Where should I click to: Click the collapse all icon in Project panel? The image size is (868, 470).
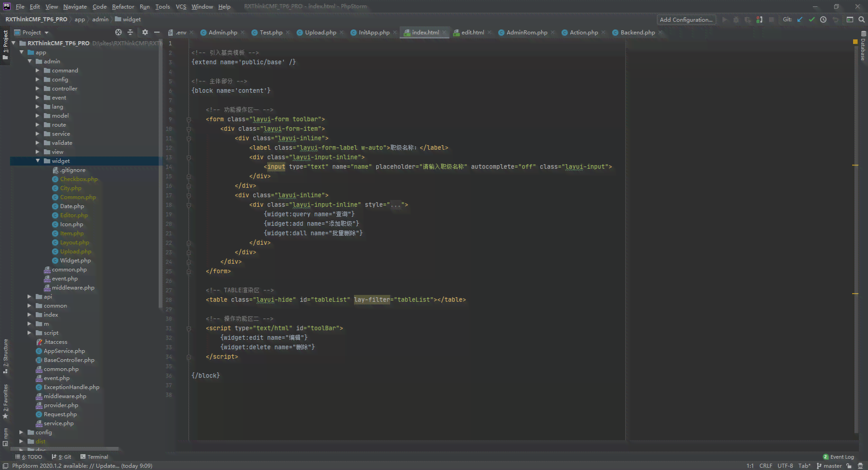[x=130, y=32]
